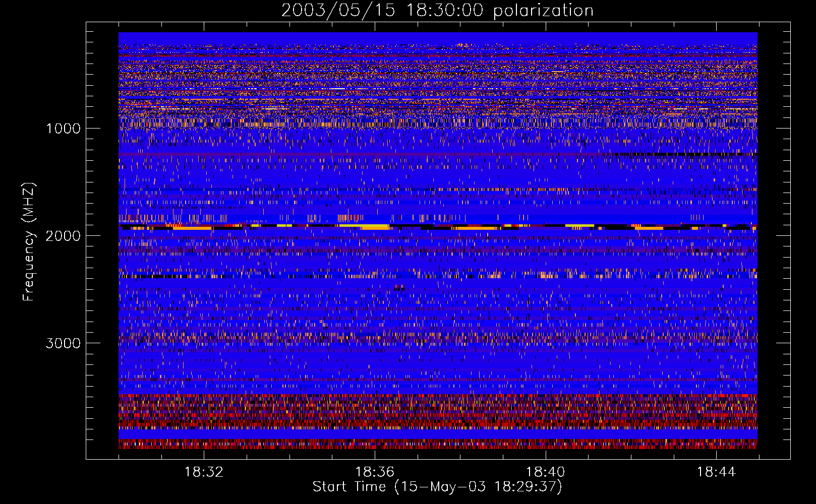Click the 1000 frequency tick label
816x504 pixels.
pos(63,129)
